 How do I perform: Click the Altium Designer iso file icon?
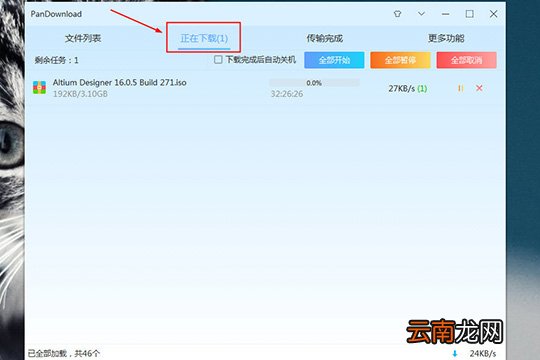pyautogui.click(x=39, y=88)
